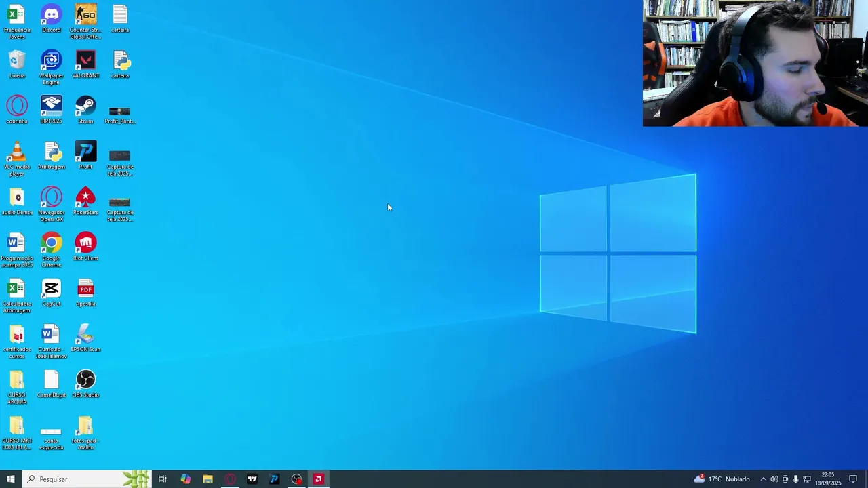Select the Apostila PDF file

coord(85,293)
